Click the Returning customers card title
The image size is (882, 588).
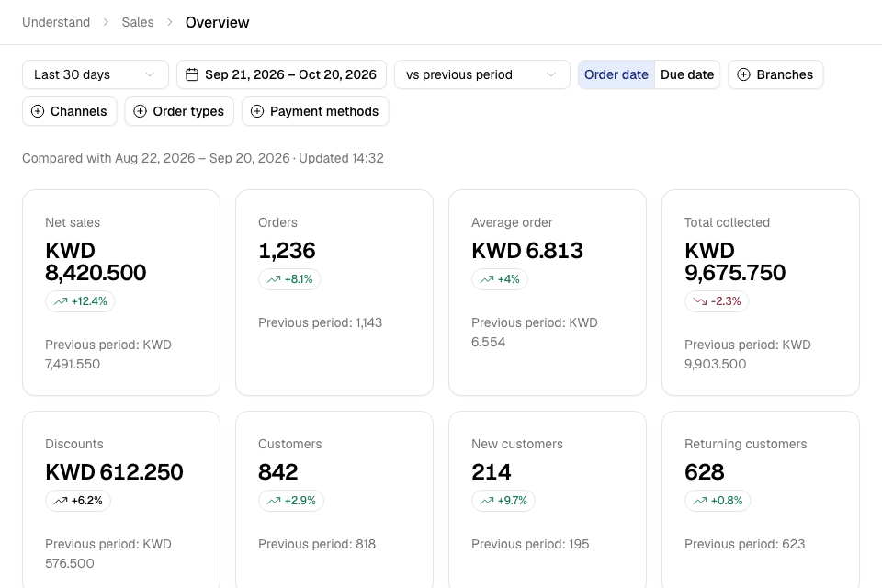pos(745,444)
